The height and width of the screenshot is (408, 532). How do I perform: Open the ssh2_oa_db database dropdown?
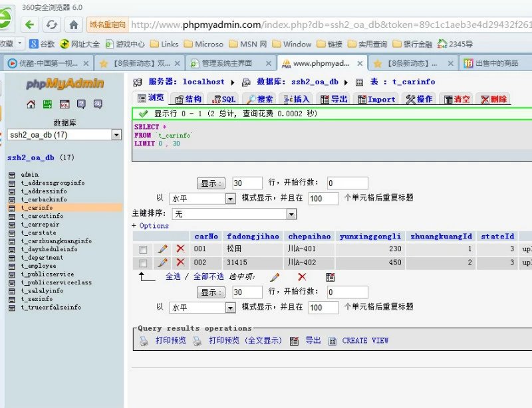tap(116, 135)
